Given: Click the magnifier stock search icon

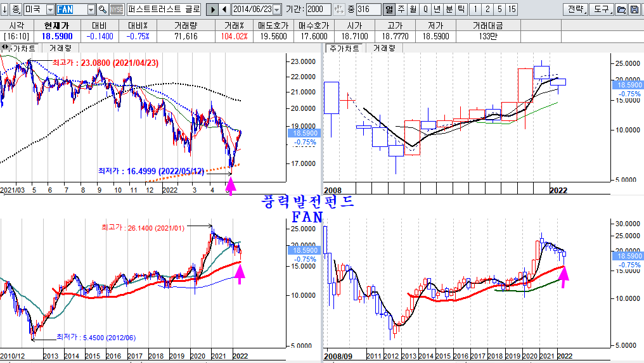Looking at the screenshot, I should click(102, 10).
